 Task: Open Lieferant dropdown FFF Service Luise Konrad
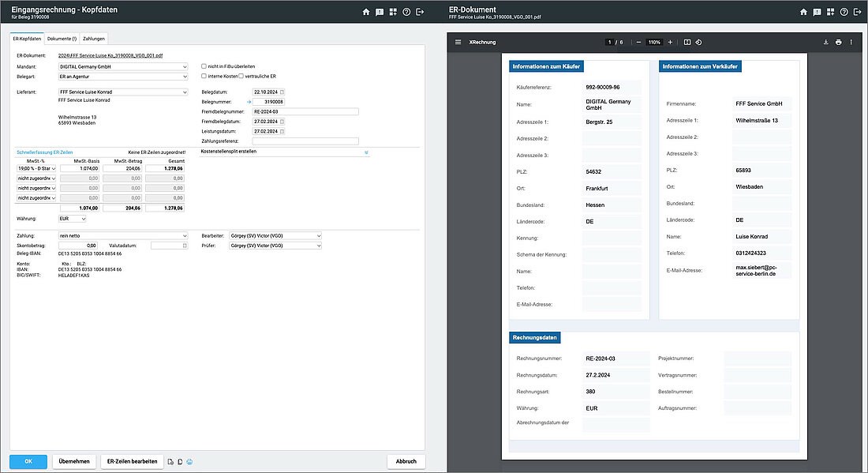[123, 92]
